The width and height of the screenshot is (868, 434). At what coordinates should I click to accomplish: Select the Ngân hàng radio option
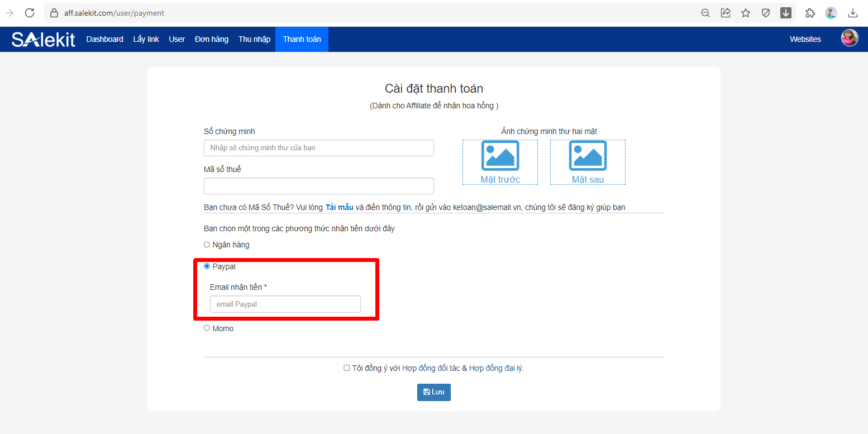coord(207,245)
